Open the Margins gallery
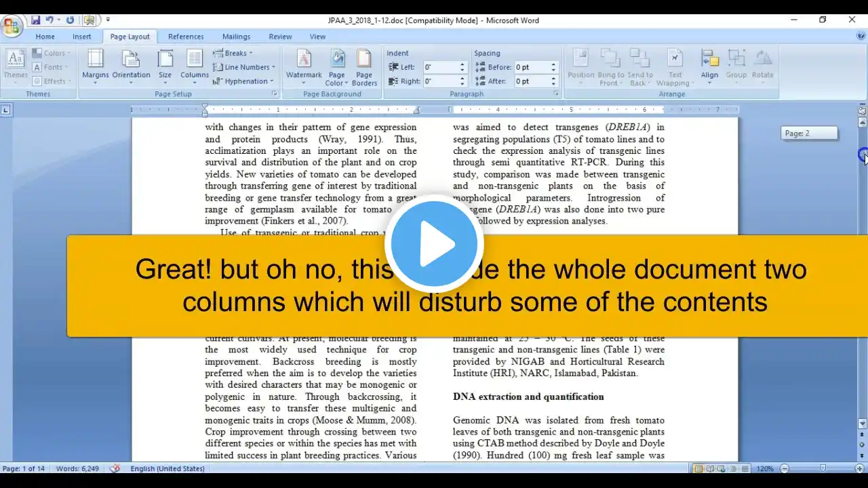The height and width of the screenshot is (488, 868). pos(96,67)
